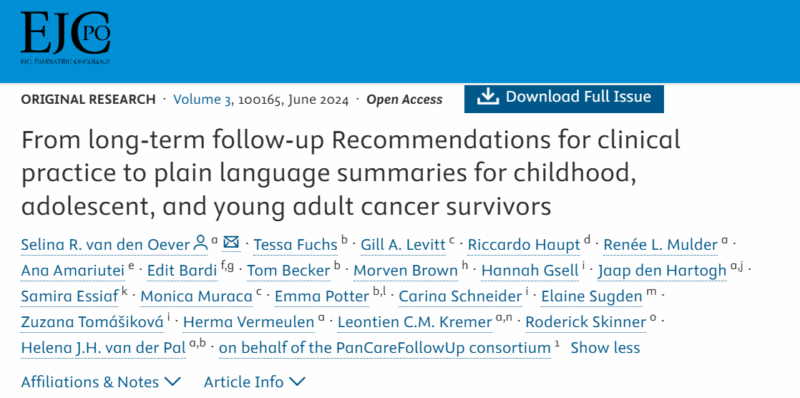Open author Tessa Fuchs
This screenshot has width=800, height=398.
coord(295,245)
